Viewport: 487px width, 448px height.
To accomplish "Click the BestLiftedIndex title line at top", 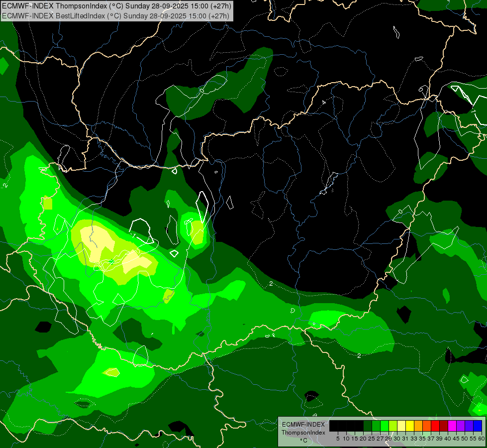I will coord(115,15).
